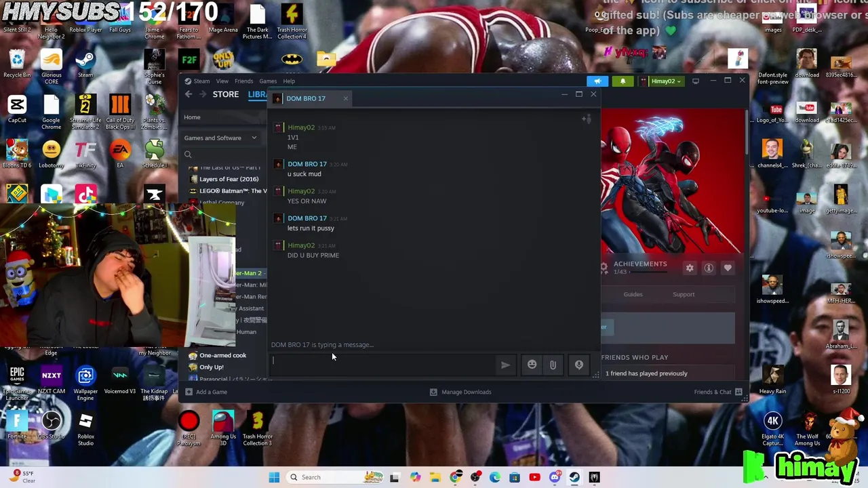Attach a file using the paperclip icon
868x488 pixels.
(x=553, y=365)
